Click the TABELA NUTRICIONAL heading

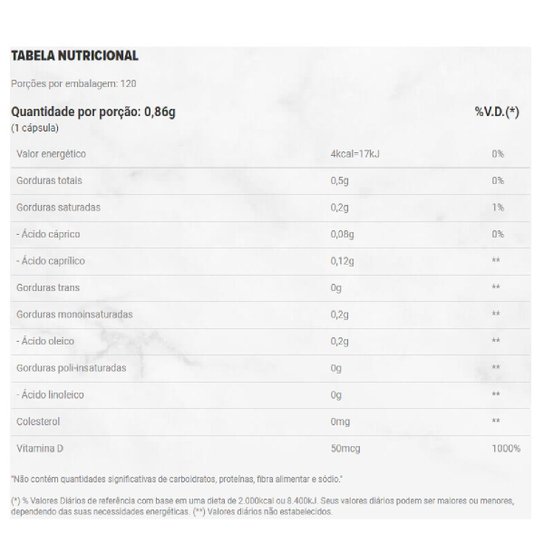pyautogui.click(x=75, y=56)
